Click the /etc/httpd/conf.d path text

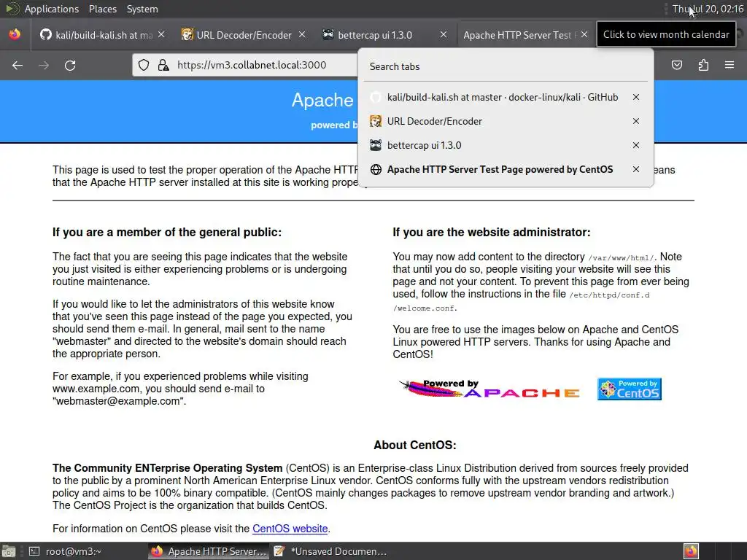point(609,295)
